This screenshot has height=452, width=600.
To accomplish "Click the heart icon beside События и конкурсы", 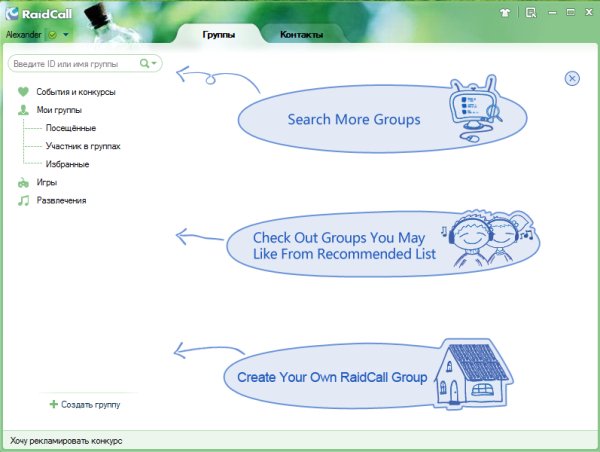I will 23,92.
